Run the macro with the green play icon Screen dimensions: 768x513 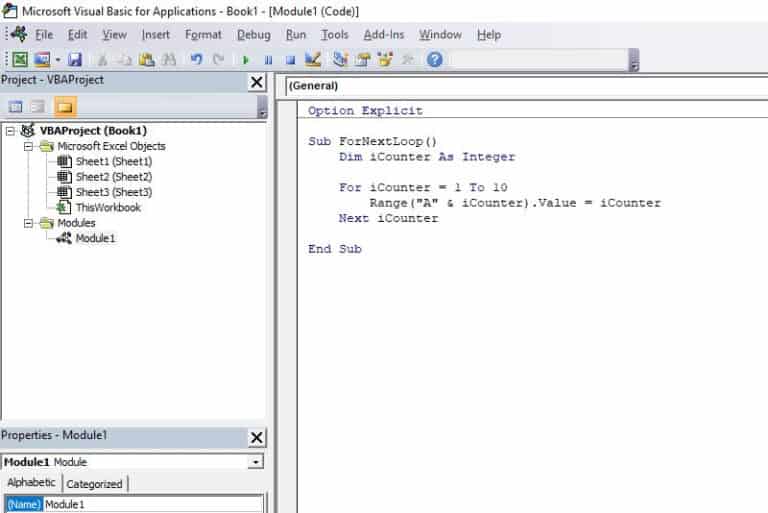point(246,60)
